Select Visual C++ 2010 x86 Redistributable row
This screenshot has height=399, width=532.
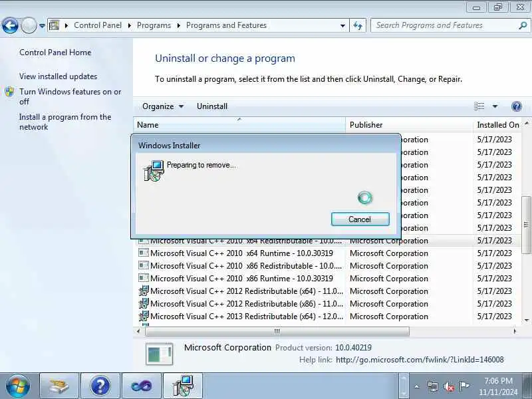(327, 265)
